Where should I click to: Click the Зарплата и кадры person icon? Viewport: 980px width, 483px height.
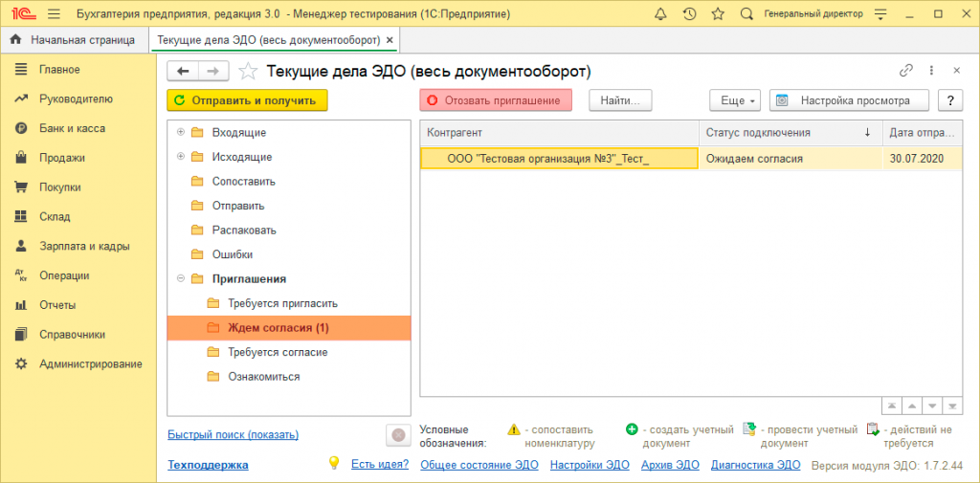(21, 246)
